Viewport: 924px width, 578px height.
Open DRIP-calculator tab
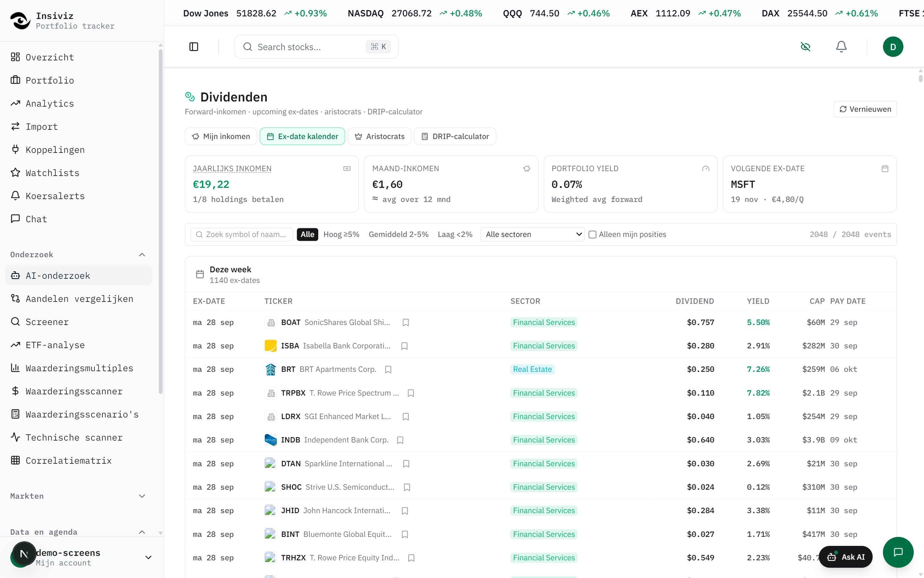pyautogui.click(x=455, y=136)
